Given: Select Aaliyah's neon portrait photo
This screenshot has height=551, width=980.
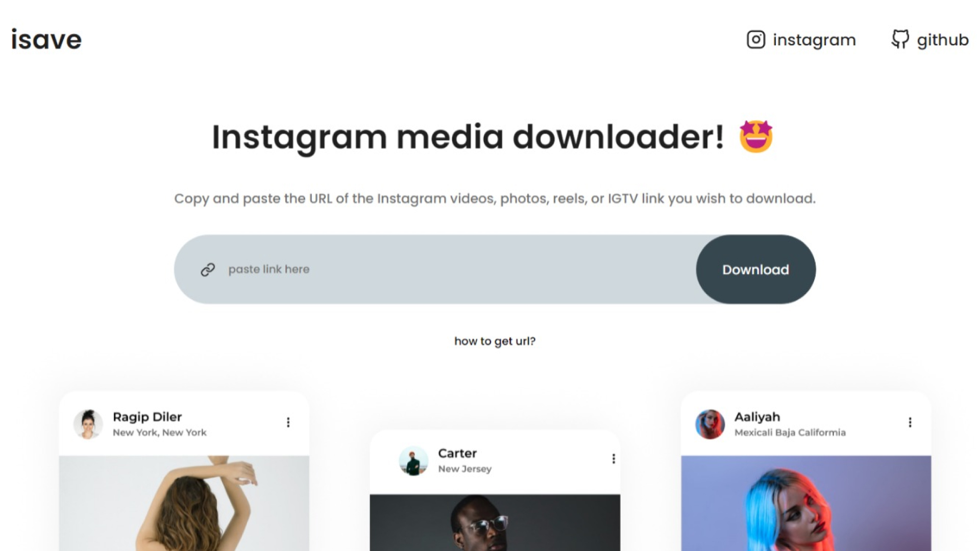Looking at the screenshot, I should click(806, 503).
